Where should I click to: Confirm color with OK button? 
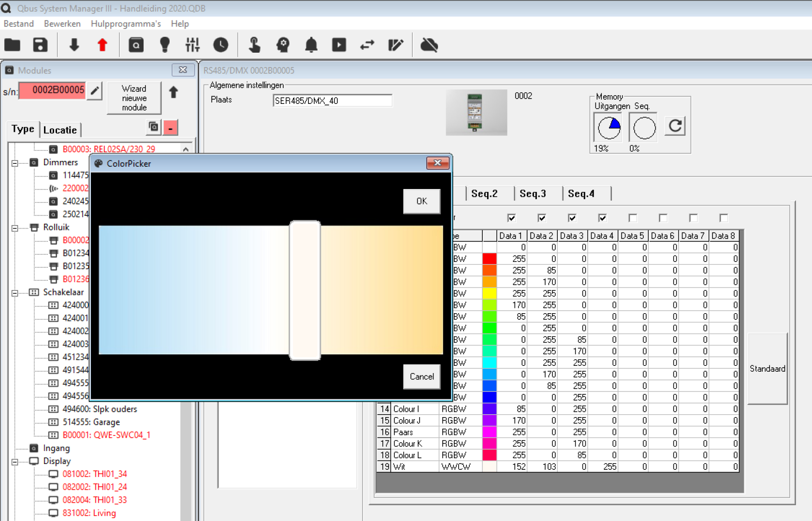(421, 201)
